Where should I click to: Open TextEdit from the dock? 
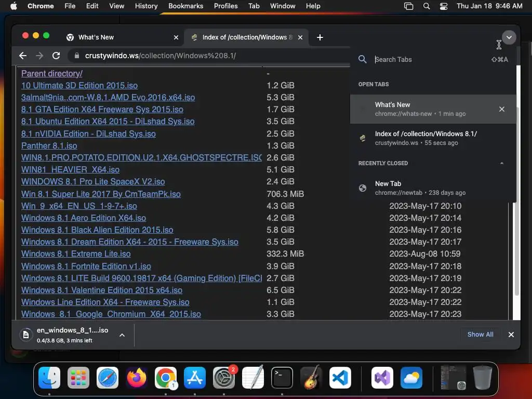[x=253, y=378]
